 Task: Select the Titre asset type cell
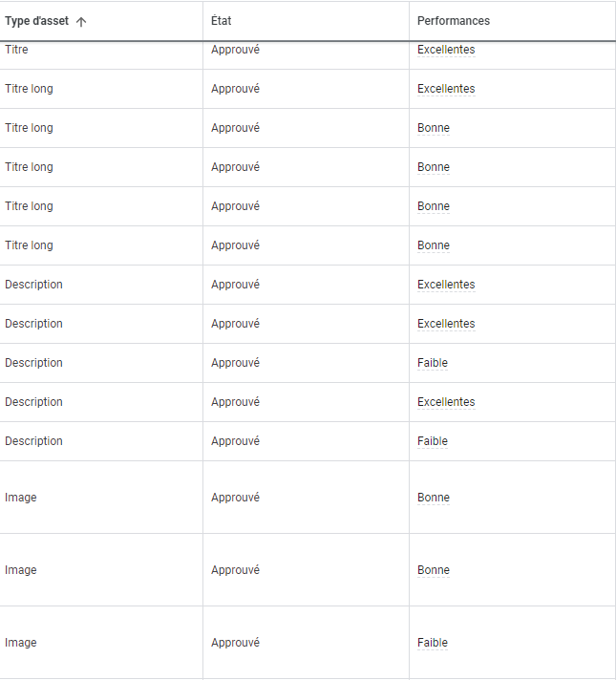point(16,50)
